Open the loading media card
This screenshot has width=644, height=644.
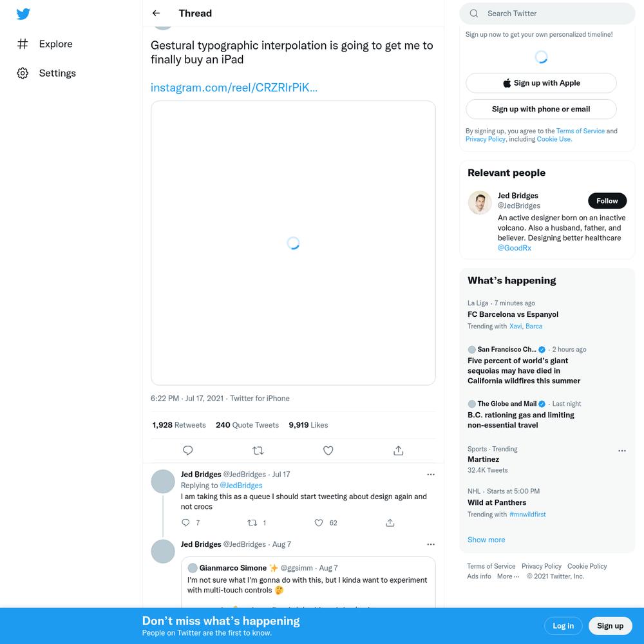pyautogui.click(x=293, y=243)
